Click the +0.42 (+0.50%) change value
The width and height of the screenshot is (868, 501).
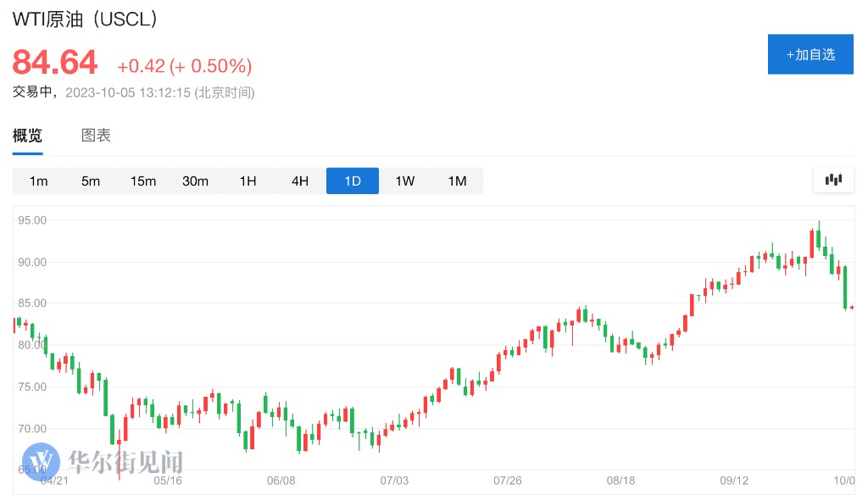coord(184,66)
